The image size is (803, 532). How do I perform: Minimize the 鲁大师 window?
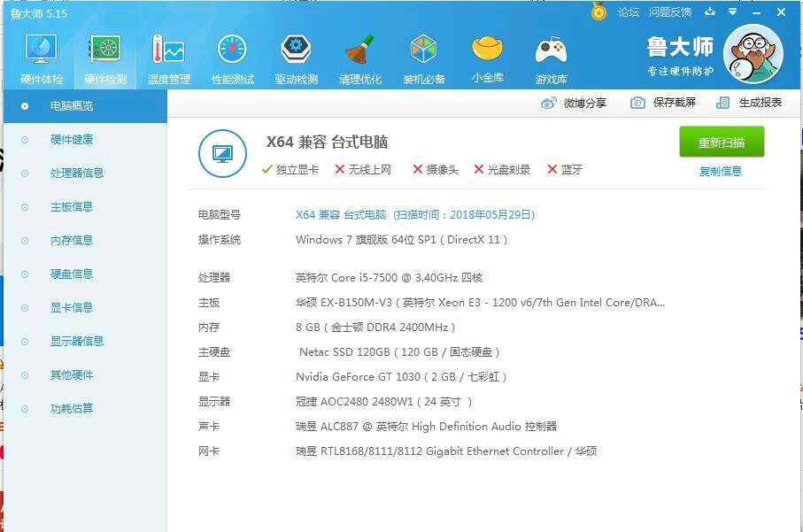point(756,12)
